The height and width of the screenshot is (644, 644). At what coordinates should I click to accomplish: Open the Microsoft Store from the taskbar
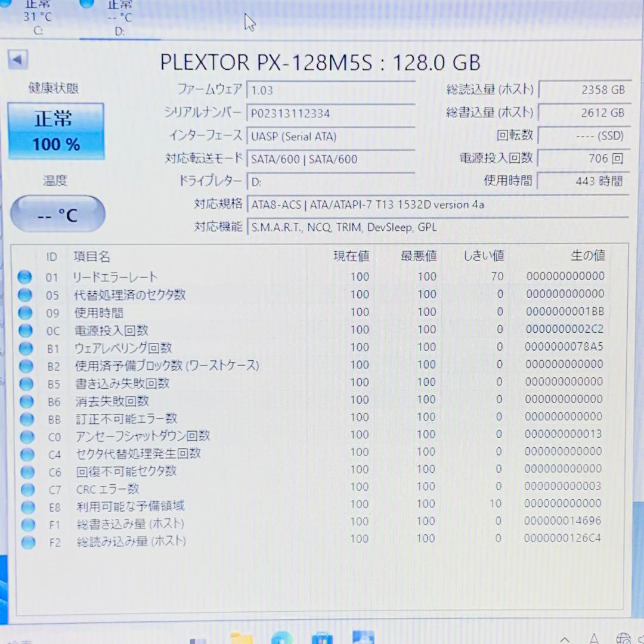[x=321, y=638]
